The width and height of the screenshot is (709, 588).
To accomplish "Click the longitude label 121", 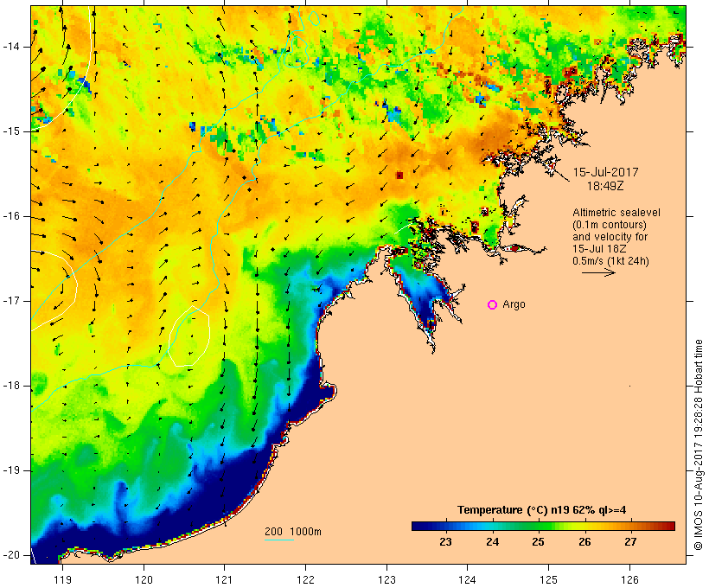I will tap(224, 580).
